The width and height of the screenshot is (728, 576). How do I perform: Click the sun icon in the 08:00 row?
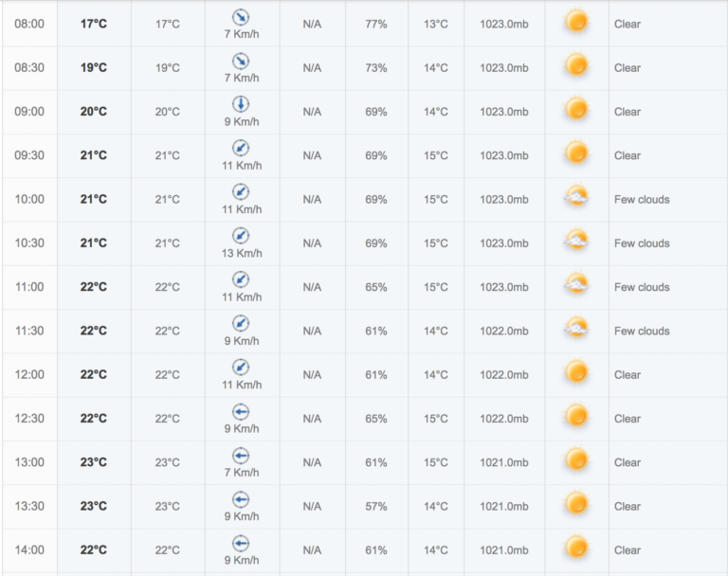pyautogui.click(x=576, y=22)
